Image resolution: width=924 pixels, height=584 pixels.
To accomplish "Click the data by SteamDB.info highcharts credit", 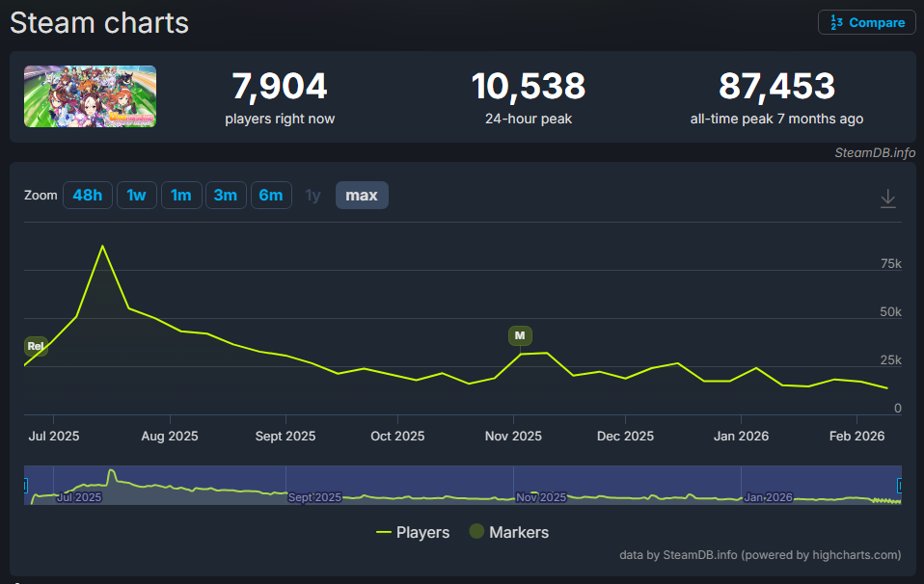I will pyautogui.click(x=760, y=554).
